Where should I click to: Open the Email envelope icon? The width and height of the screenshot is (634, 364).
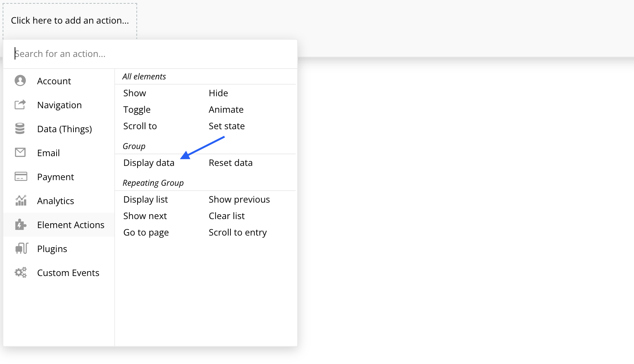pos(21,152)
